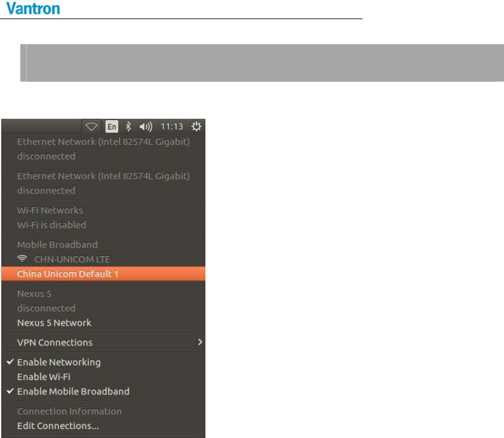Open the En keyboard input indicator
The width and height of the screenshot is (504, 438).
click(x=112, y=127)
